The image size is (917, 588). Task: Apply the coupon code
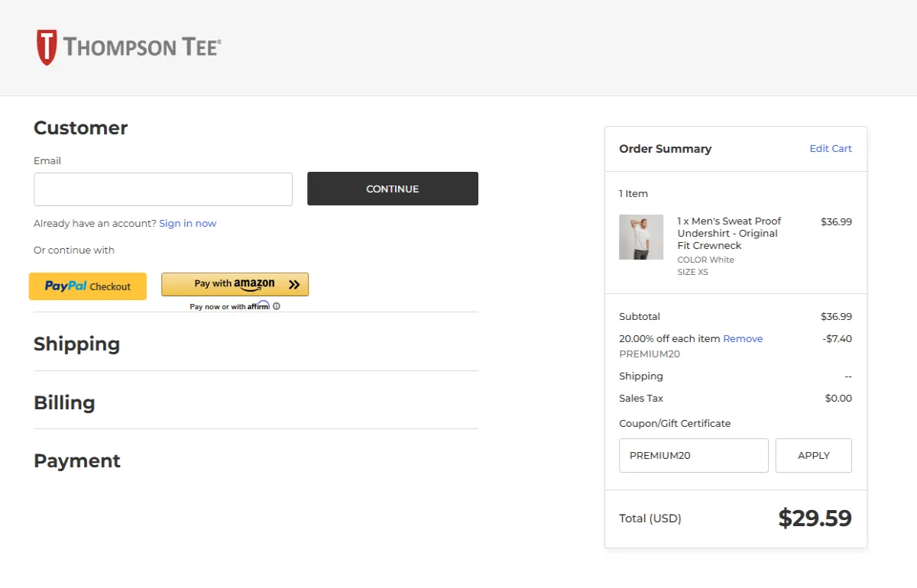tap(813, 455)
